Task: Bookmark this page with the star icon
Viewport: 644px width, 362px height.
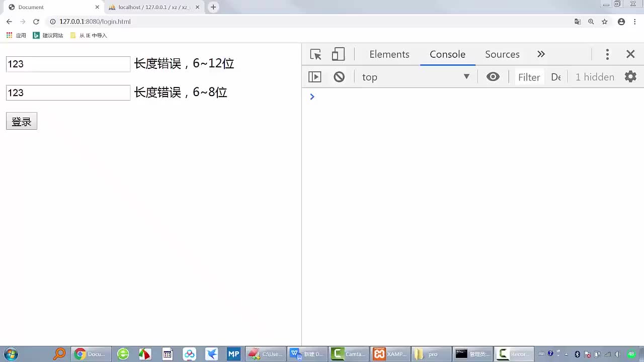Action: click(605, 22)
